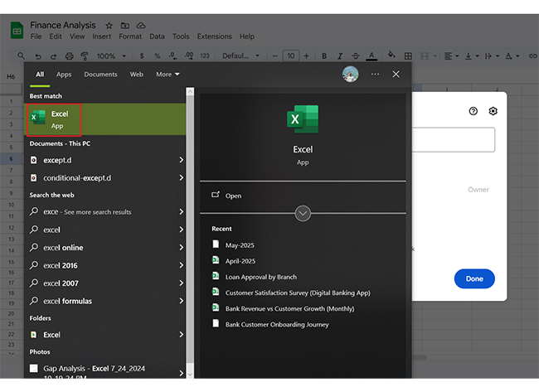Expand the excel online result arrow
The image size is (539, 392).
click(x=181, y=247)
